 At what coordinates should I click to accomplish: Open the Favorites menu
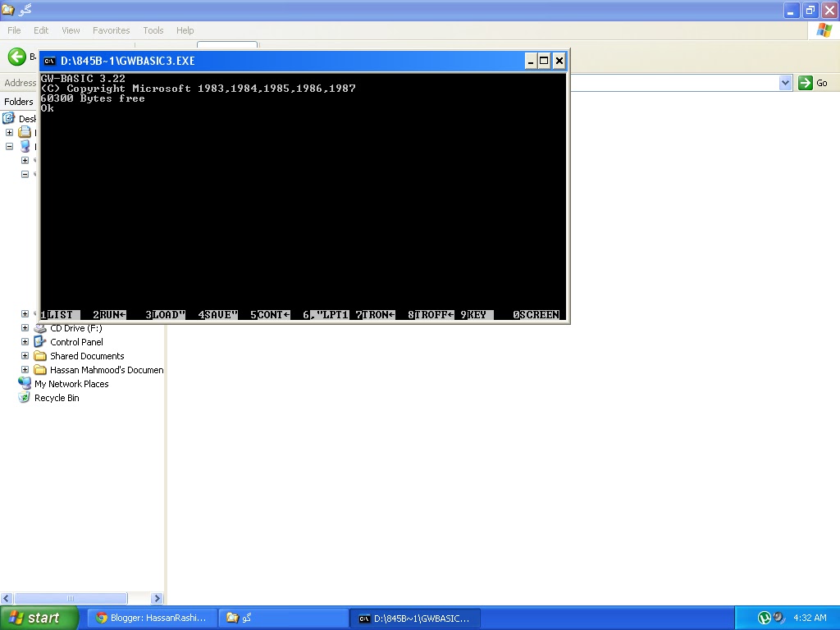[x=112, y=30]
